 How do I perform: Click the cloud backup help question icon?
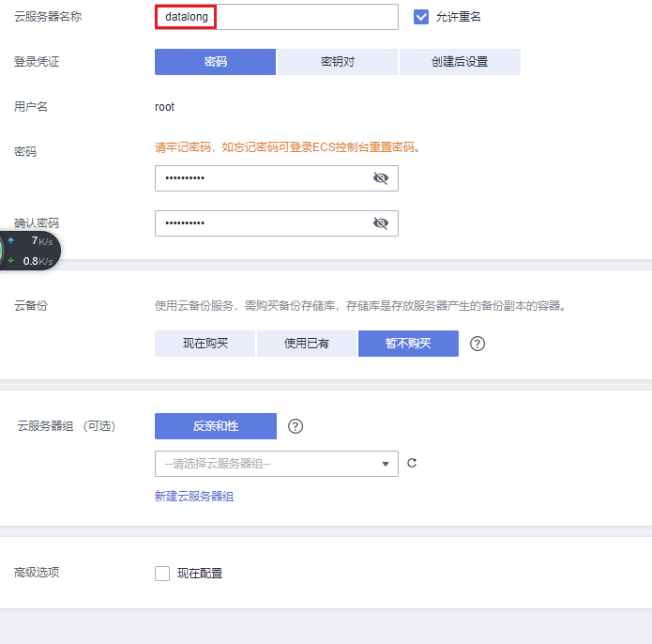tap(478, 344)
